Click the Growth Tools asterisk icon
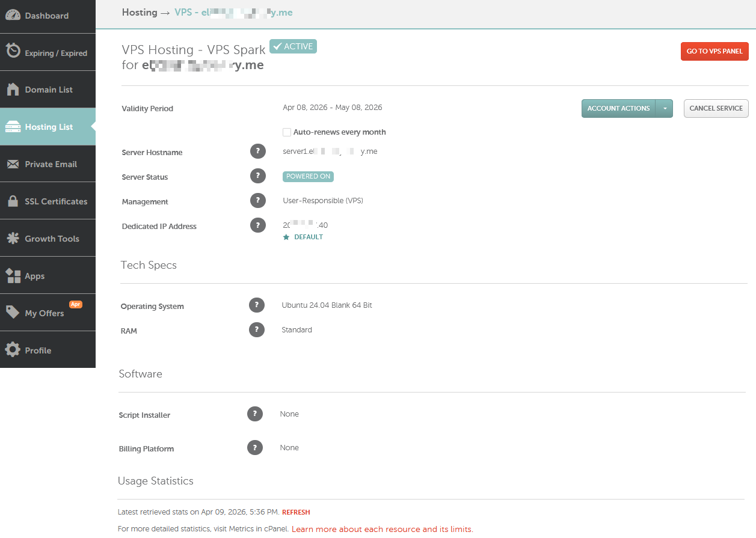Image resolution: width=756 pixels, height=538 pixels. [x=13, y=239]
